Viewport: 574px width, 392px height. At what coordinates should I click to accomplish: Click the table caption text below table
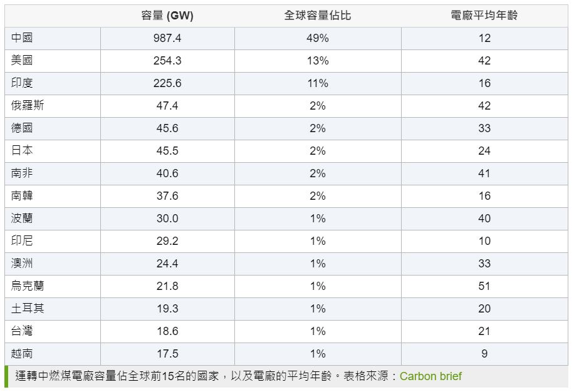point(238,376)
